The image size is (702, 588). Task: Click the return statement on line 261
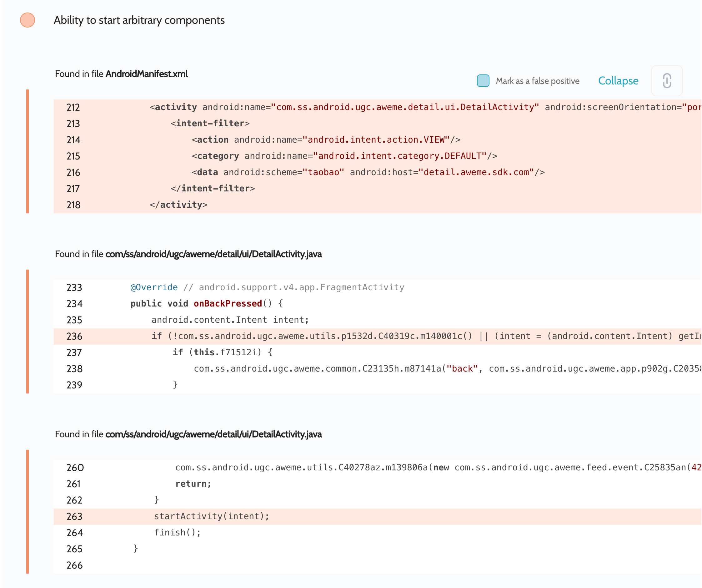click(x=193, y=484)
